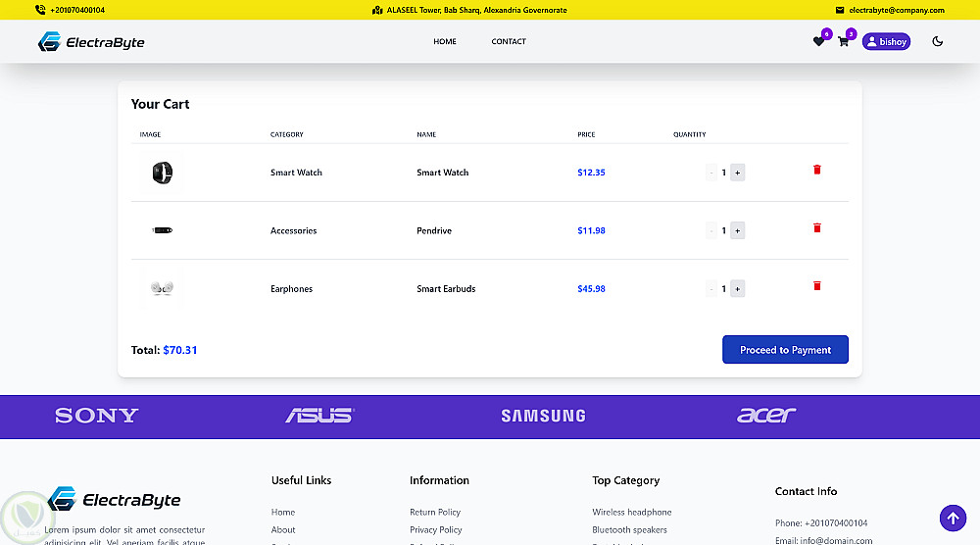
Task: Click the Smart Watch product image
Action: 163,173
